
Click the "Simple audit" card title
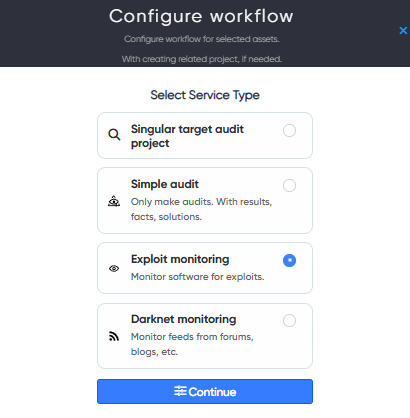(165, 184)
